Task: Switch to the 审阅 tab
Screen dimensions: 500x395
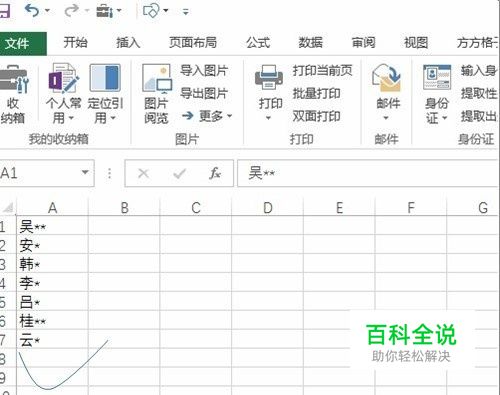Action: 363,43
